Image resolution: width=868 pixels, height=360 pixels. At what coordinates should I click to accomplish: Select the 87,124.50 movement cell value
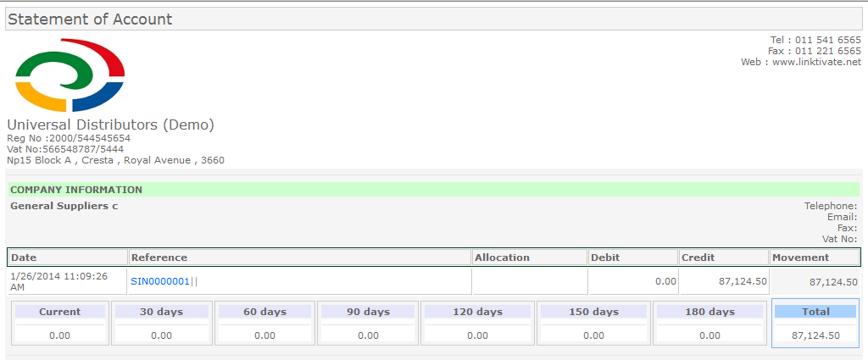pyautogui.click(x=833, y=282)
